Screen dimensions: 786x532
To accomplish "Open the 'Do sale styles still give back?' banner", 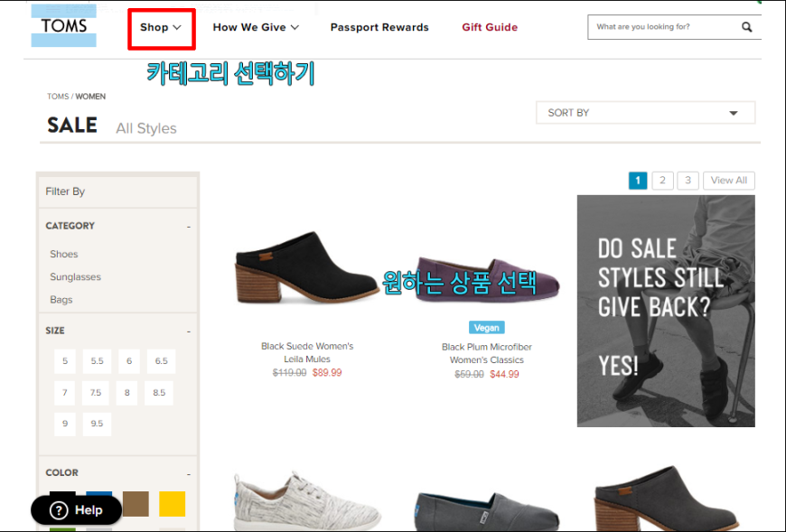I will [666, 311].
